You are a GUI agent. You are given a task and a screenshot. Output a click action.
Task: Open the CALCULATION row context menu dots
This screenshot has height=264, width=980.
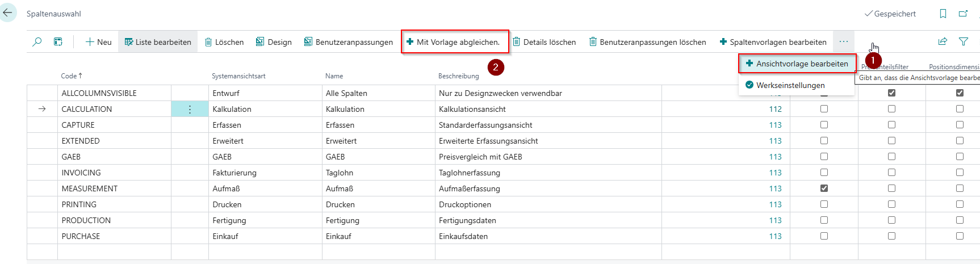(x=190, y=109)
